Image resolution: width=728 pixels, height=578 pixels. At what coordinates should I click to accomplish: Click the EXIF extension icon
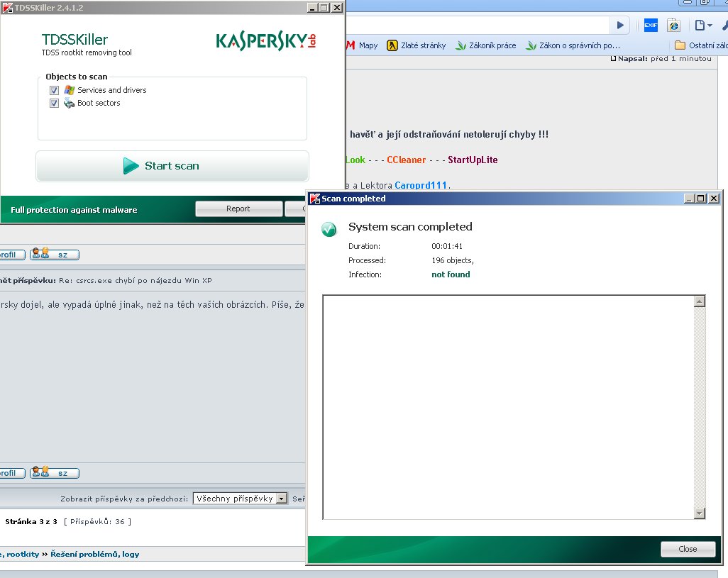[650, 26]
